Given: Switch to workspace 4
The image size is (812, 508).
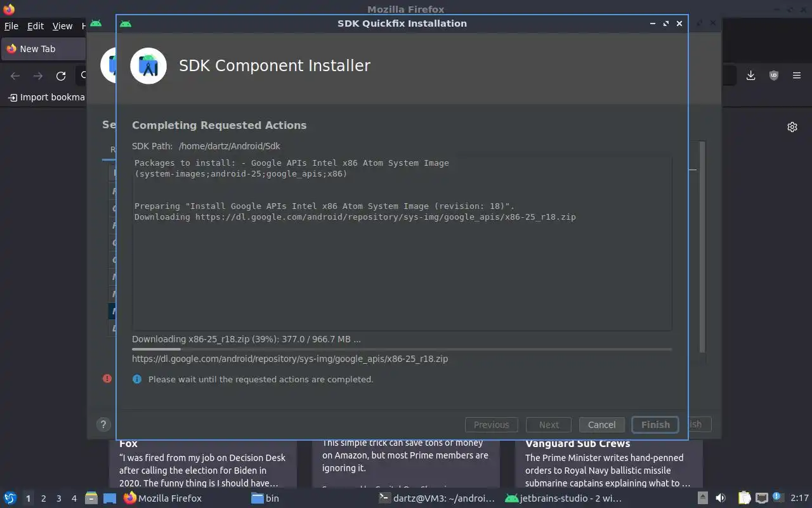Looking at the screenshot, I should (x=74, y=498).
